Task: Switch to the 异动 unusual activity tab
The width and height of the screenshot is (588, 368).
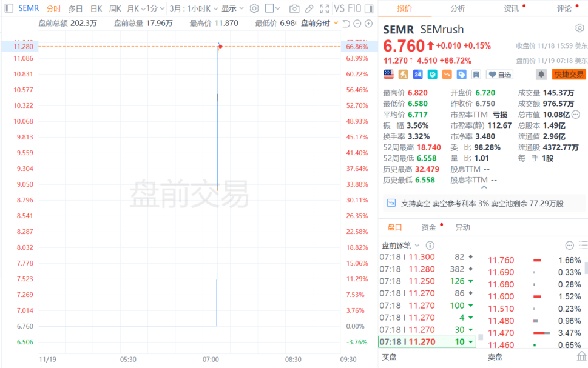Action: click(x=463, y=227)
